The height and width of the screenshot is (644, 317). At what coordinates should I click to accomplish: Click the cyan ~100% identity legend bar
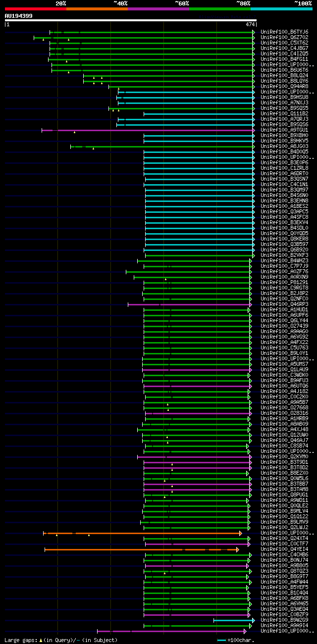(281, 9)
